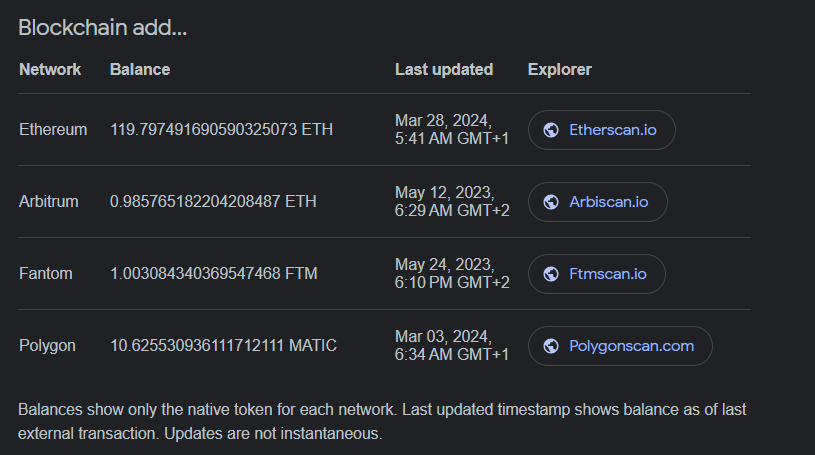Viewport: 815px width, 455px height.
Task: Click the globe icon beside Polygonscan.com
Action: [x=551, y=346]
